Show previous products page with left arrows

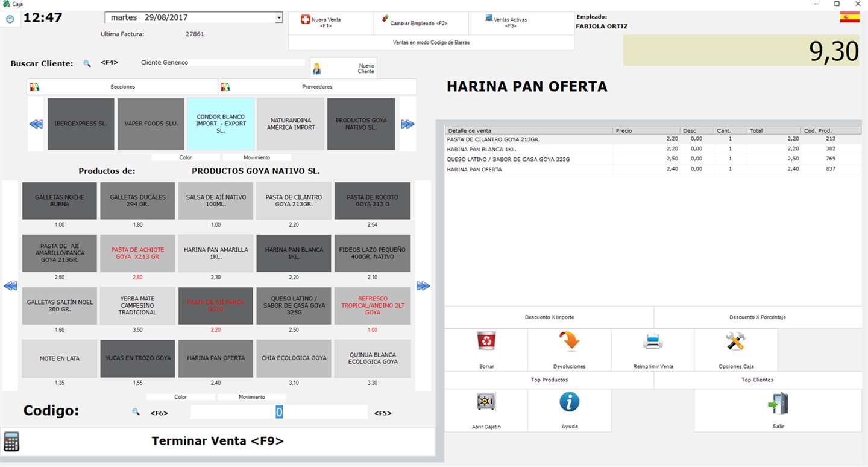click(x=10, y=286)
